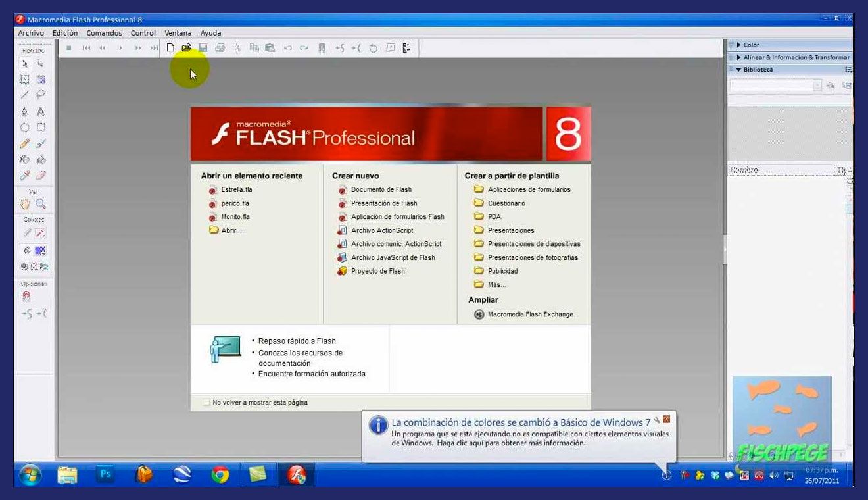Screen dimensions: 868x500
Task: Select the Lasso tool
Action: pos(41,95)
